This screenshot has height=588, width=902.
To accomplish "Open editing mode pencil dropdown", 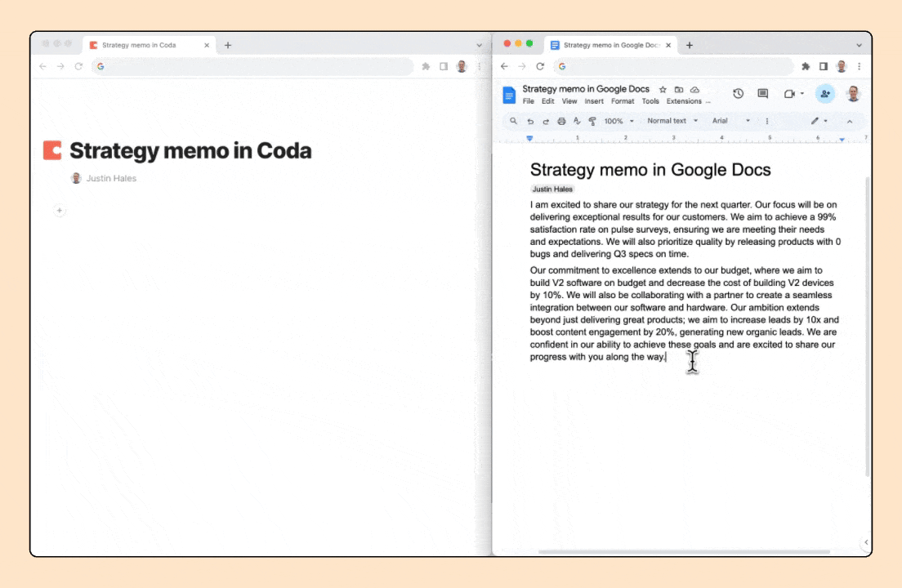I will pos(819,121).
